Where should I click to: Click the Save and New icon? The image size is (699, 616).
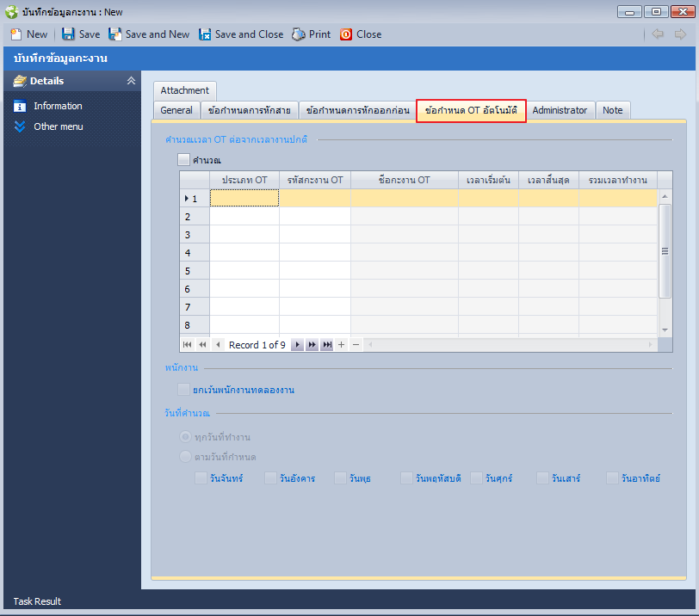click(115, 34)
